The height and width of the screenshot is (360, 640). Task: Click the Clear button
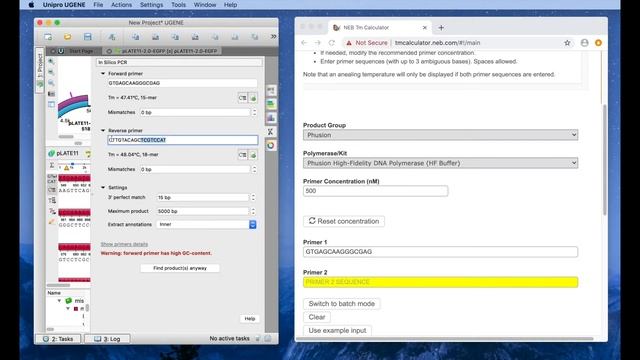click(x=317, y=317)
